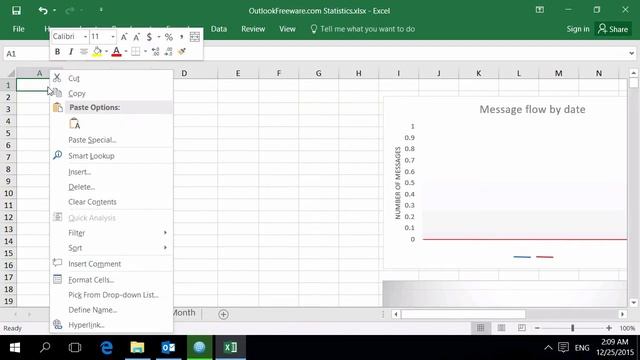Viewport: 640px width, 360px height.
Task: Expand the Sort submenu arrow
Action: 165,248
